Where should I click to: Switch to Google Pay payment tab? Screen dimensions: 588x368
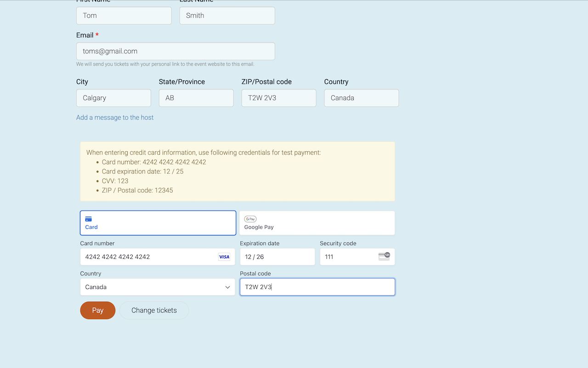tap(317, 223)
